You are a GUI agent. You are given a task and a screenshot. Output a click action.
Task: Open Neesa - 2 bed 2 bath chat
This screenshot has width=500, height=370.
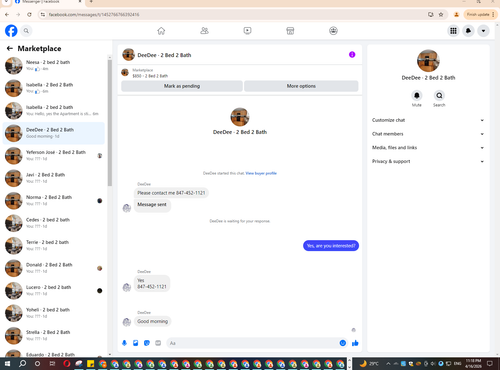(54, 65)
